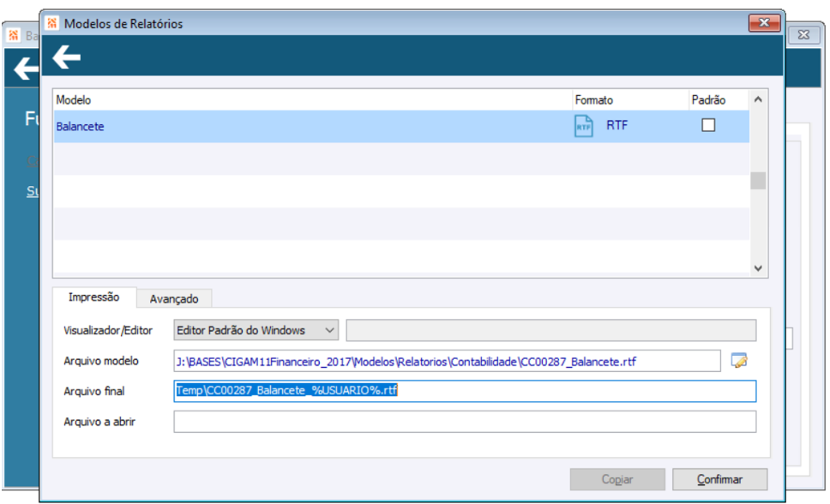Go back using the white arrow in Modelos de Relatórios
The image size is (830, 504).
click(x=66, y=57)
